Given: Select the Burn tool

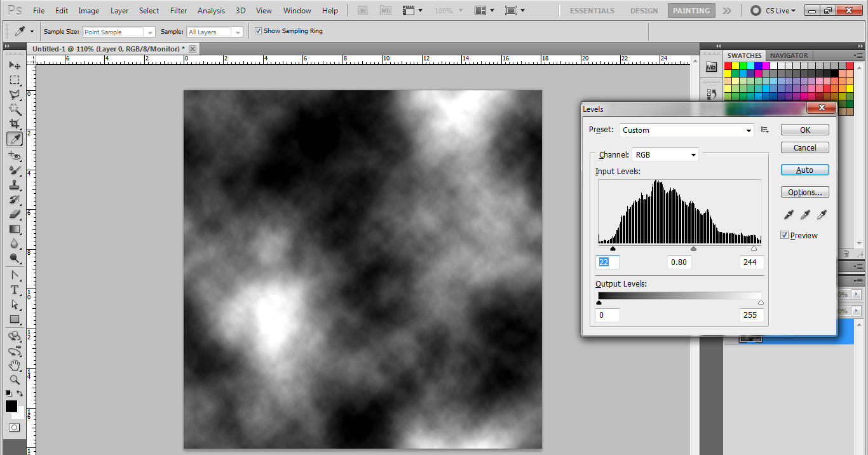Looking at the screenshot, I should click(x=14, y=258).
